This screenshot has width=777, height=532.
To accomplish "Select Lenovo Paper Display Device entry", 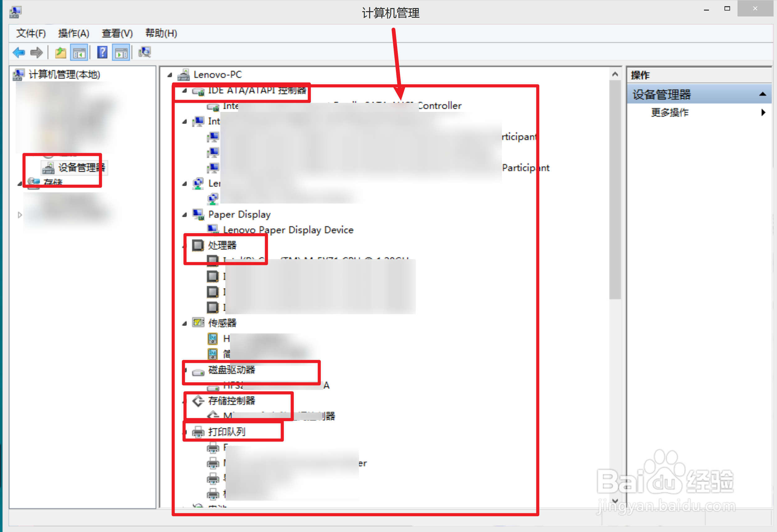I will click(288, 230).
